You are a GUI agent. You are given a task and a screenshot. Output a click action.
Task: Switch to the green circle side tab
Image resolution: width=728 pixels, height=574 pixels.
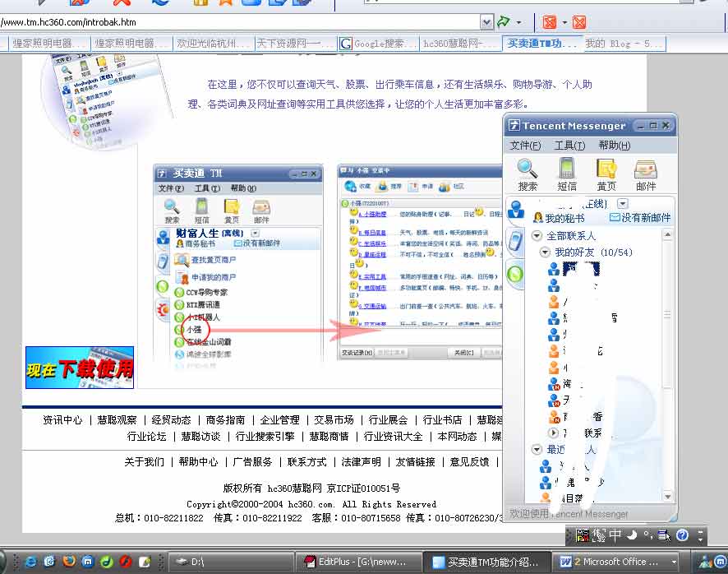tap(515, 274)
